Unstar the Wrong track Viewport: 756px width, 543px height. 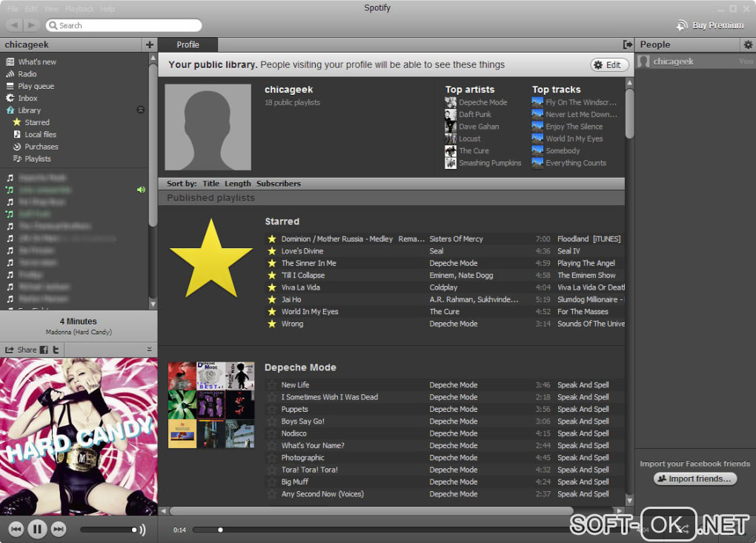click(x=272, y=324)
